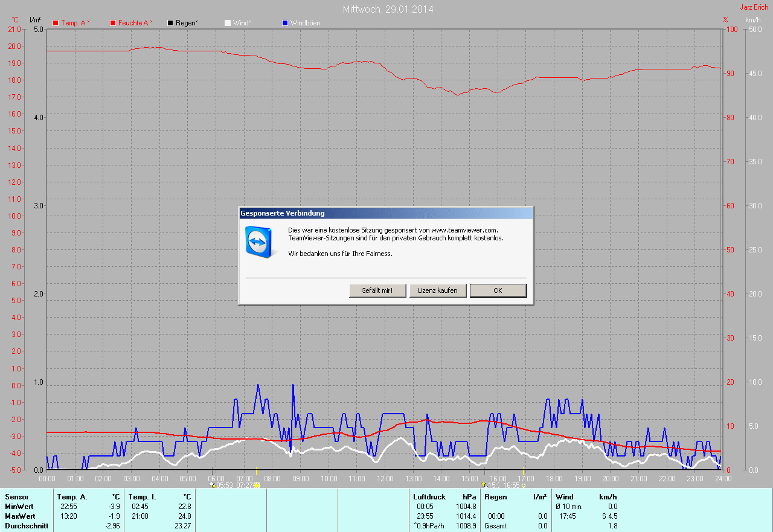Click the moon icon near 16:00 on timeline
The height and width of the screenshot is (532, 773).
483,485
